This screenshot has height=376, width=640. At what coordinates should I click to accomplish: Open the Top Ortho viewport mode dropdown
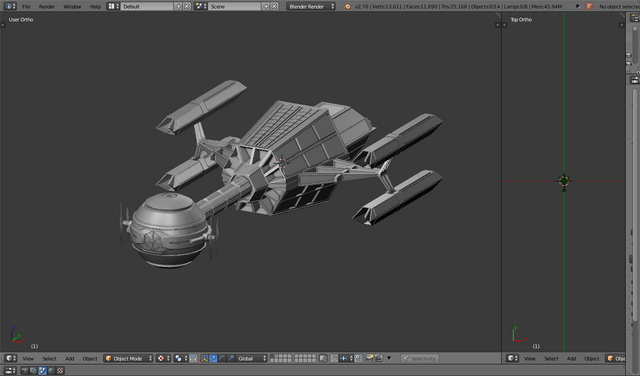click(x=616, y=358)
